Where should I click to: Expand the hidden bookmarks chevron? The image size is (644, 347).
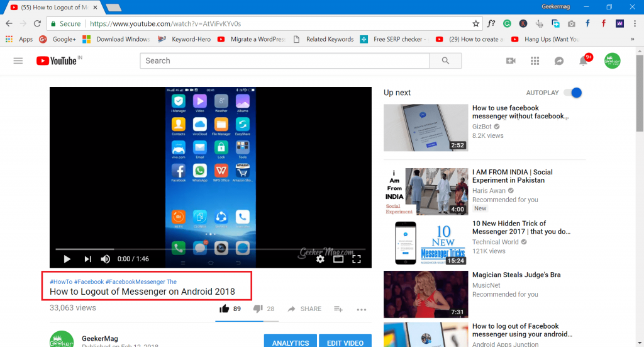click(x=633, y=39)
